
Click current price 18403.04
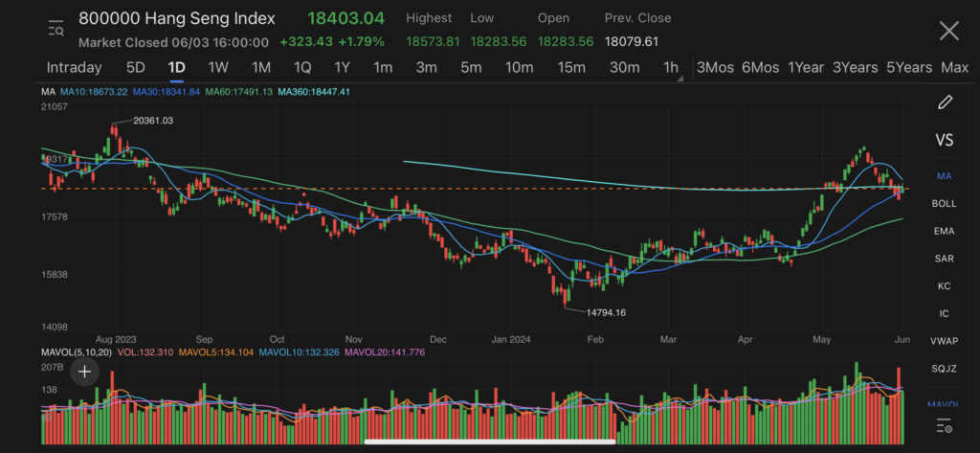click(x=345, y=19)
